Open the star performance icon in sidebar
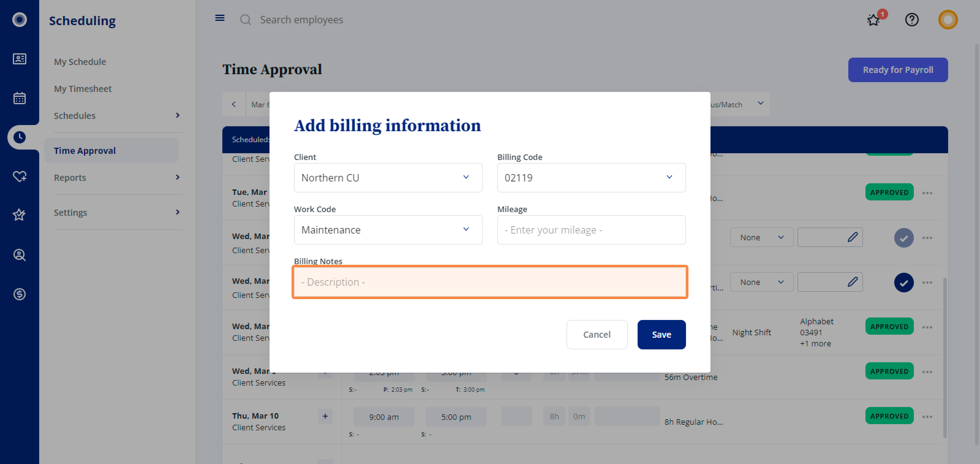Image resolution: width=980 pixels, height=464 pixels. (x=19, y=215)
